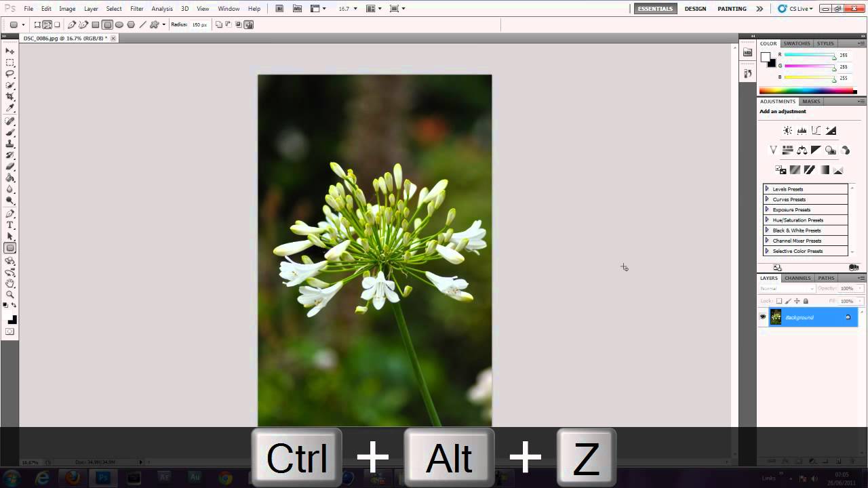The width and height of the screenshot is (868, 488).
Task: Open custom shape tool options dropdown
Action: [163, 24]
